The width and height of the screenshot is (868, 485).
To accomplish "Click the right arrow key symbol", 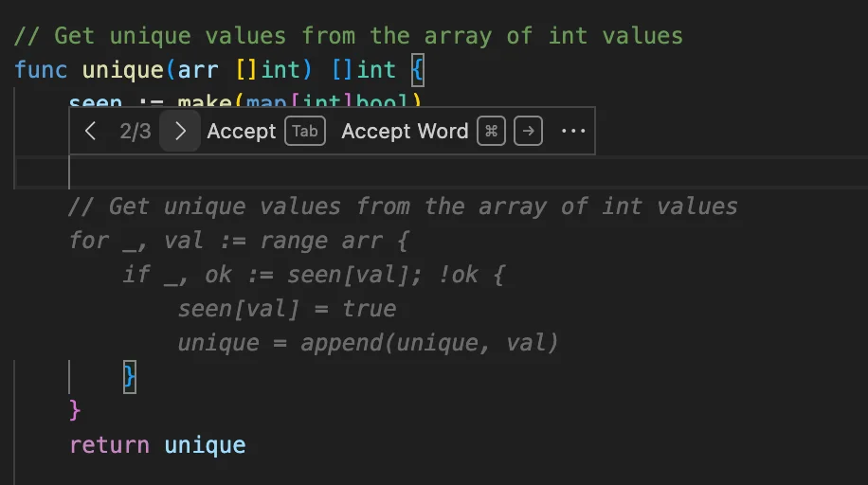I will tap(528, 132).
